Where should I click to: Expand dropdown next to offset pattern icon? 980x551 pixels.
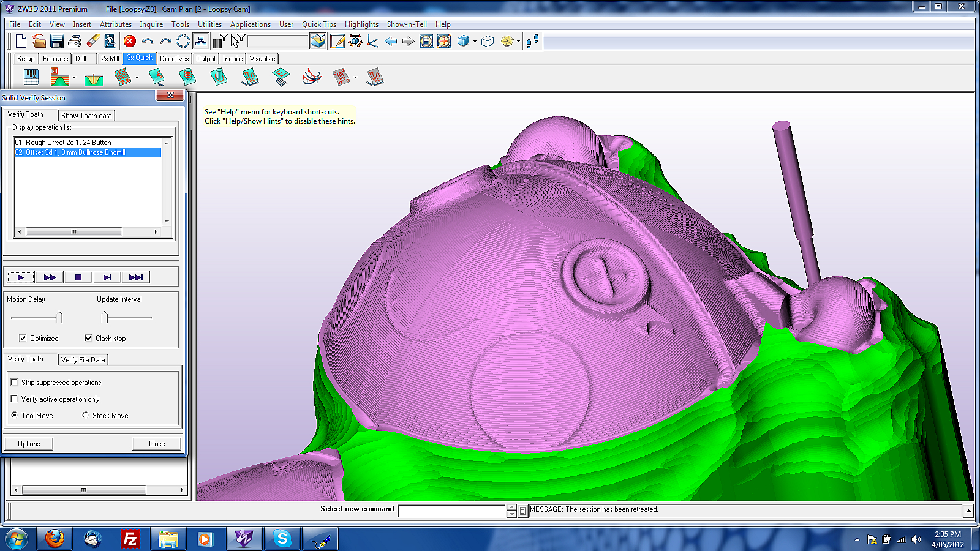point(137,78)
